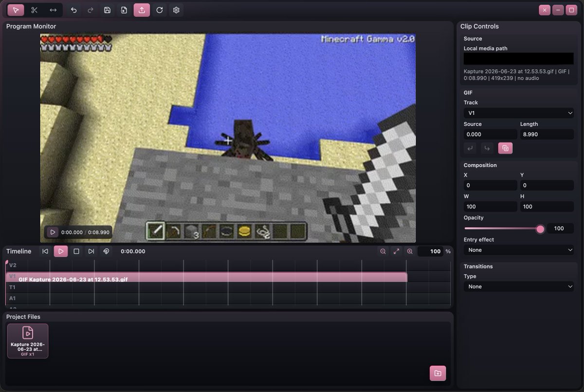Click the left-return arrow icon under Source
This screenshot has width=584, height=392.
470,148
